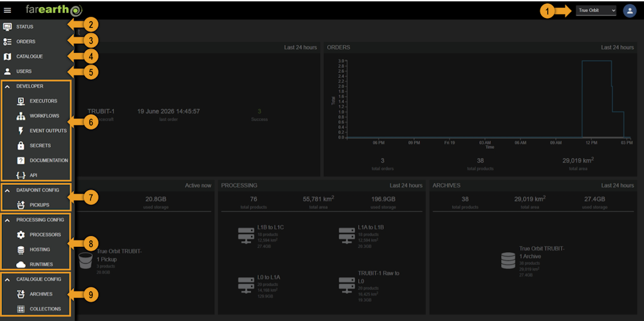Click the Event Outputs lightning icon
Viewport: 644px width, 321px height.
point(21,131)
